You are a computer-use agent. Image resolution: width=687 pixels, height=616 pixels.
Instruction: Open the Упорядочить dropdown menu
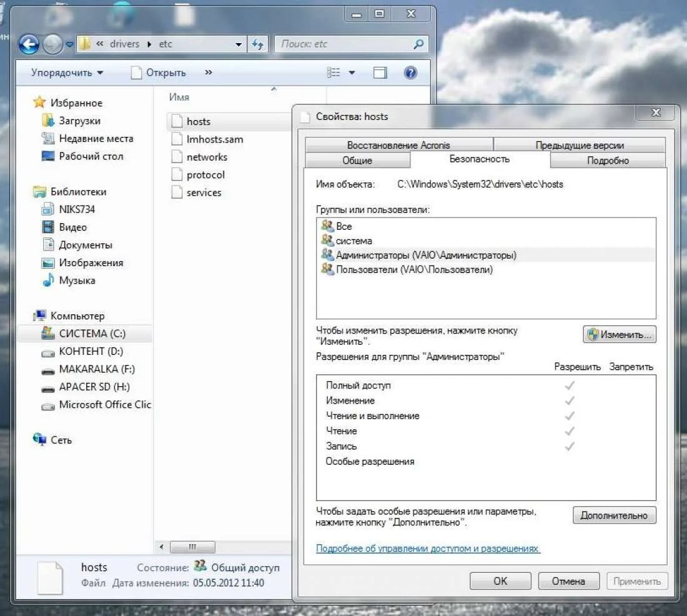coord(67,73)
